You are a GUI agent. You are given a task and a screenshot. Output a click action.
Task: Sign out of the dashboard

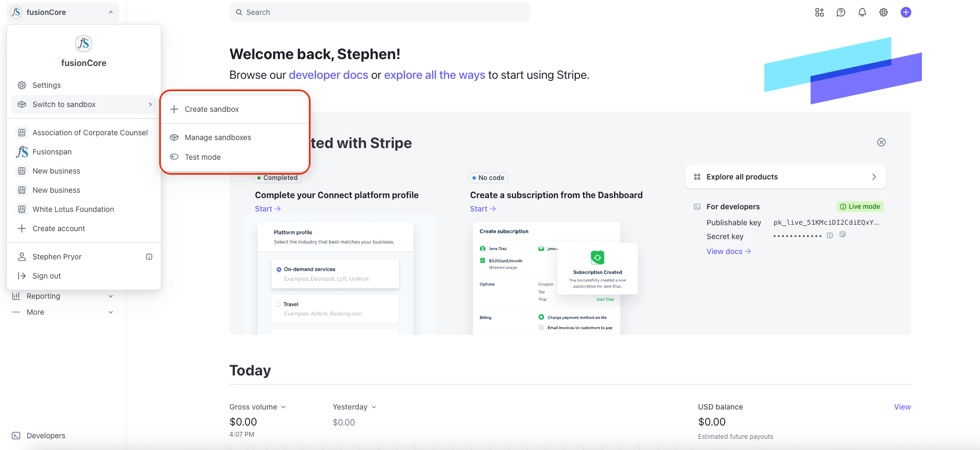(x=84, y=276)
